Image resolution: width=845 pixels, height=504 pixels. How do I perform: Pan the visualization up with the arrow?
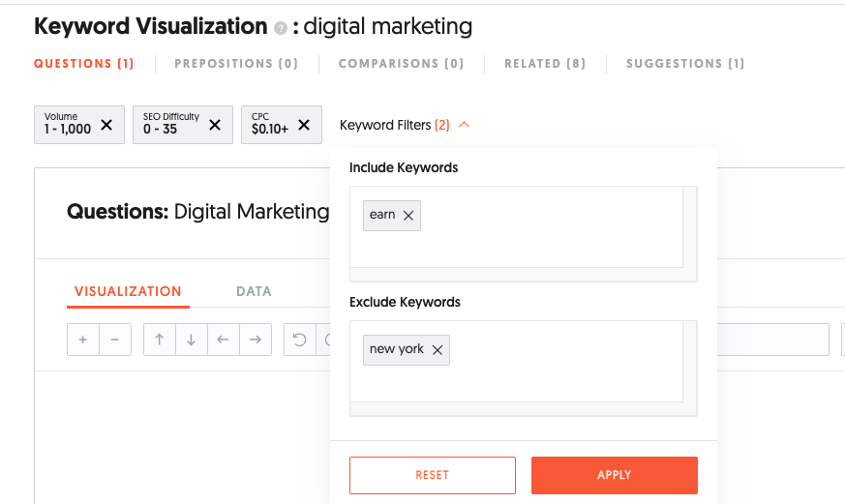coord(159,340)
